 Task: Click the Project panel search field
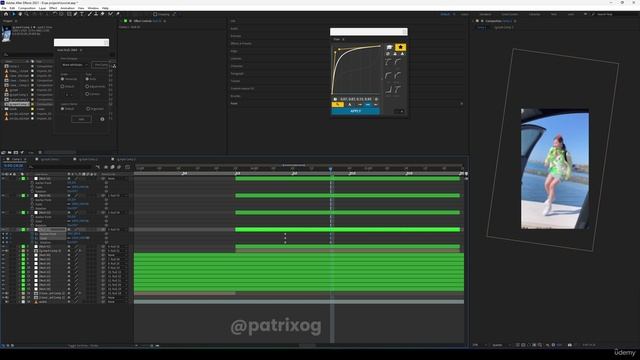29,55
